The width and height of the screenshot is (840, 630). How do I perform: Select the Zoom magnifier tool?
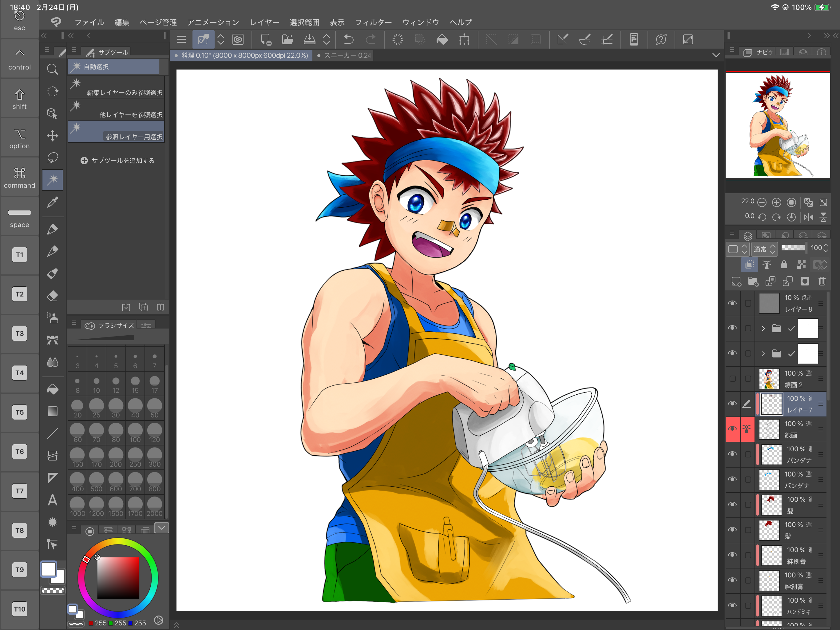click(52, 69)
